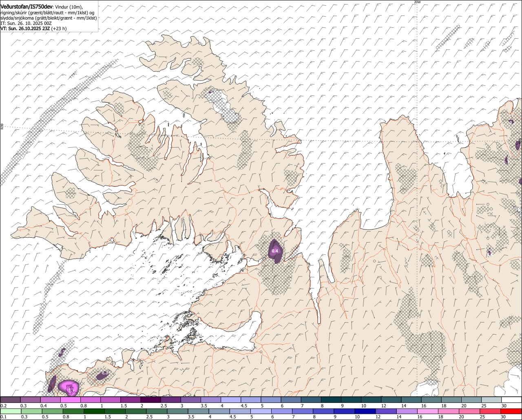
Task: Select the upper legend label 12
Action: 383,406
